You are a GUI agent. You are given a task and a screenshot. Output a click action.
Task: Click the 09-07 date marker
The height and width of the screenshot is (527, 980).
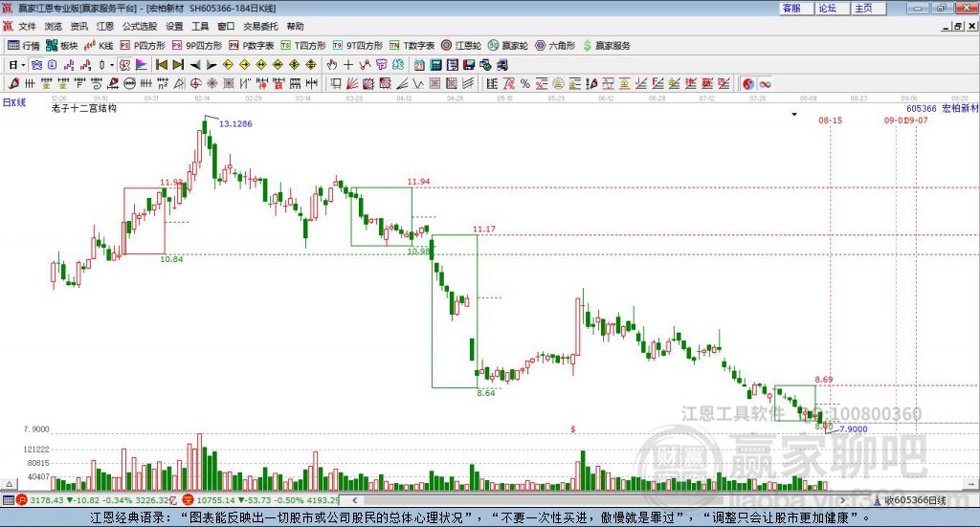coord(917,120)
